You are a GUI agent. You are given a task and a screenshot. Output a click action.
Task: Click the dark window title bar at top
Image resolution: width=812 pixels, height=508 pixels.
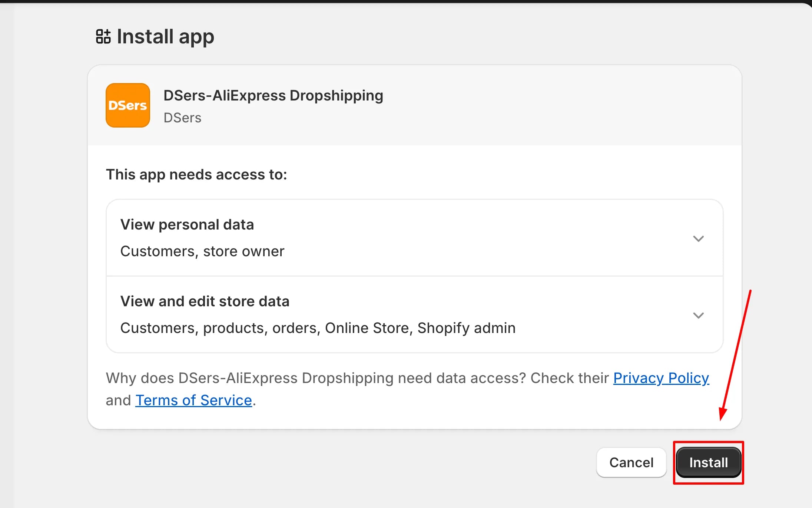[x=406, y=1]
